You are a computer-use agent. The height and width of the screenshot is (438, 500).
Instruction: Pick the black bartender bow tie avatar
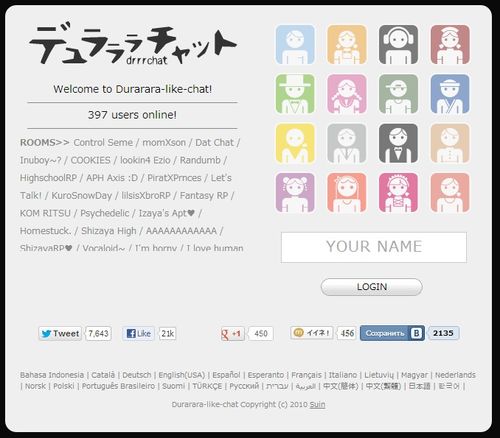(398, 143)
